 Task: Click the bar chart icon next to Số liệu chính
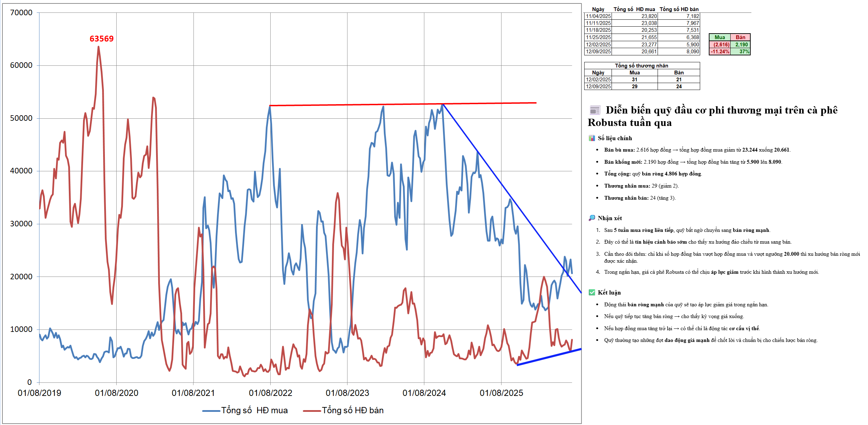click(592, 138)
